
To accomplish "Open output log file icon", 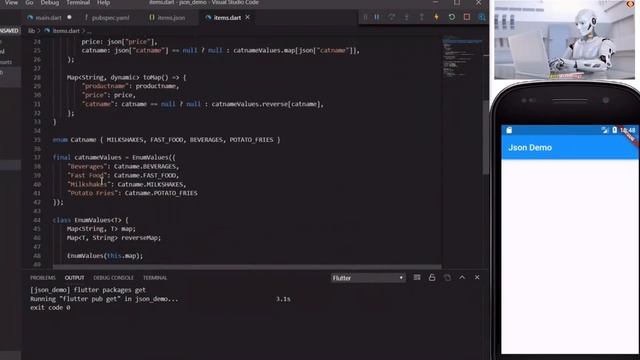I will pyautogui.click(x=447, y=278).
